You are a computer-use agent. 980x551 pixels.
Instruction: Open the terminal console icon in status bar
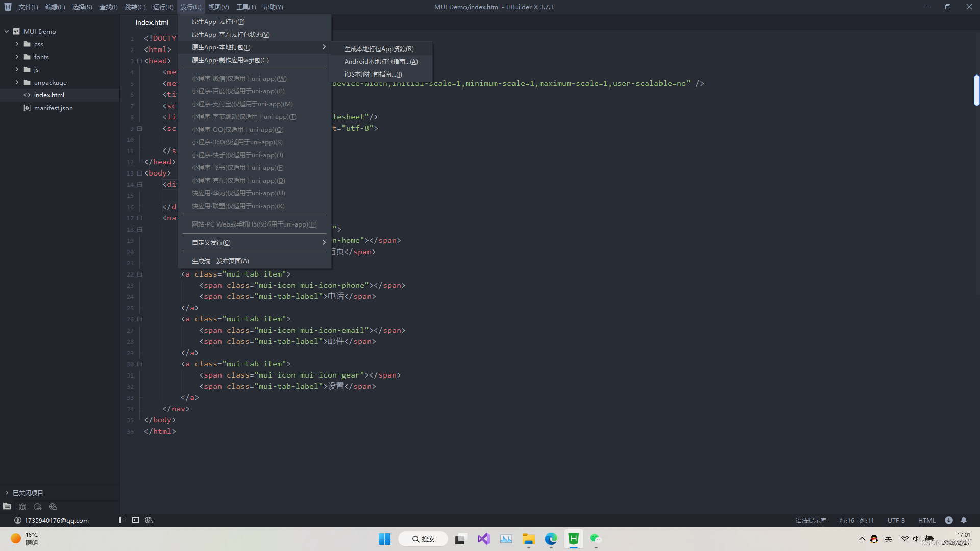tap(135, 520)
